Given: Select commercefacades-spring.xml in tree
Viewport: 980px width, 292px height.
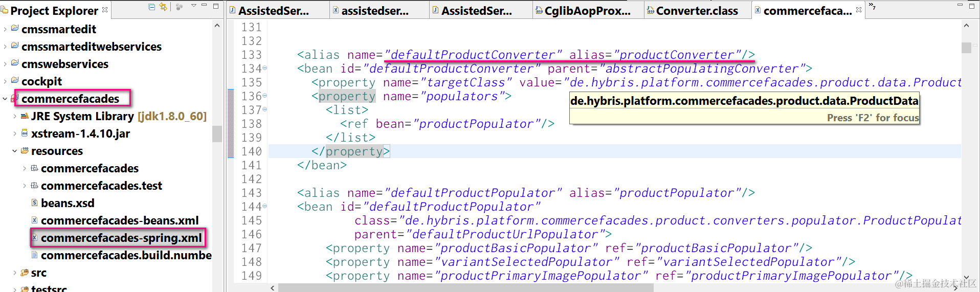Looking at the screenshot, I should 121,238.
